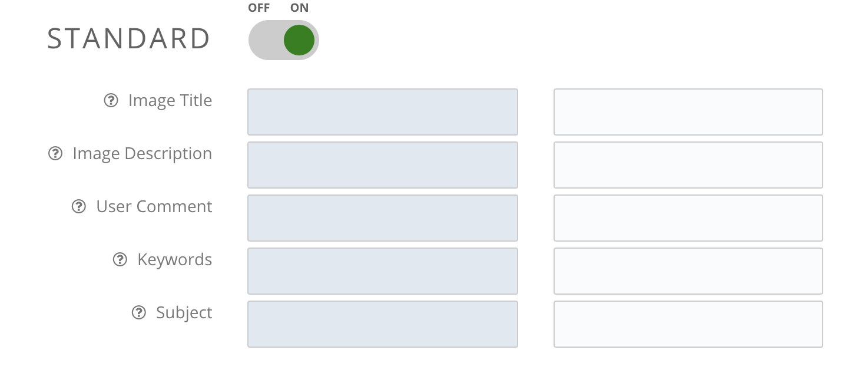Image resolution: width=868 pixels, height=376 pixels.
Task: Select the white Keywords field on right
Action: 688,271
